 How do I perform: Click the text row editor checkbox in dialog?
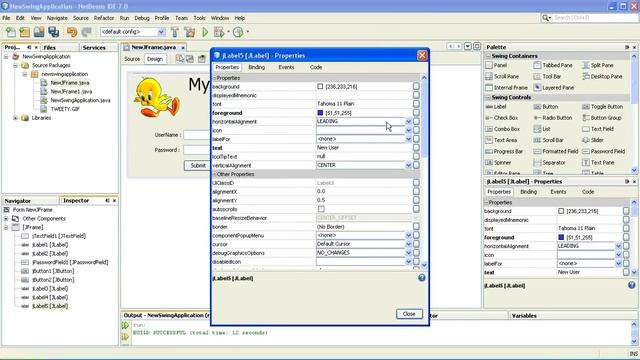tap(416, 147)
